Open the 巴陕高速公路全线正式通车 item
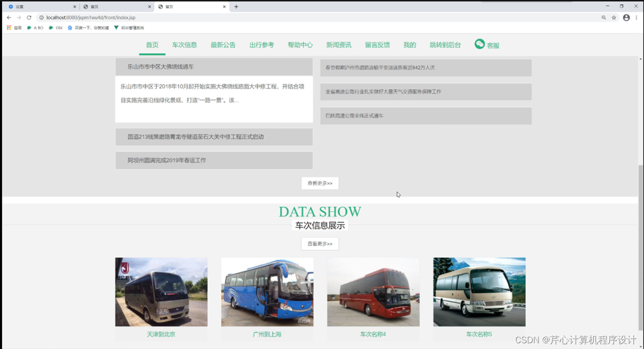 coord(426,116)
